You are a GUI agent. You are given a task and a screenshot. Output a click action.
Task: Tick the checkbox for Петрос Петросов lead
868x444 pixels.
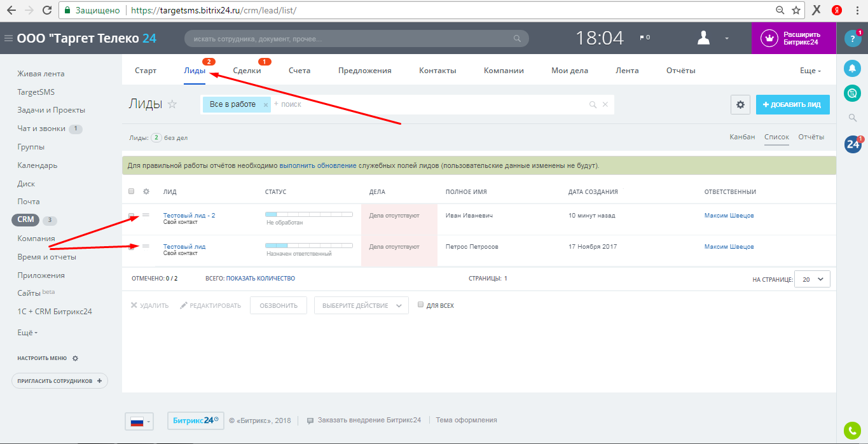(132, 247)
